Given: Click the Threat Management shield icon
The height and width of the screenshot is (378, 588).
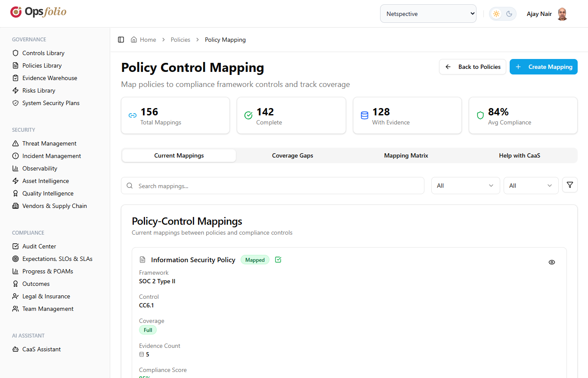Looking at the screenshot, I should point(15,143).
